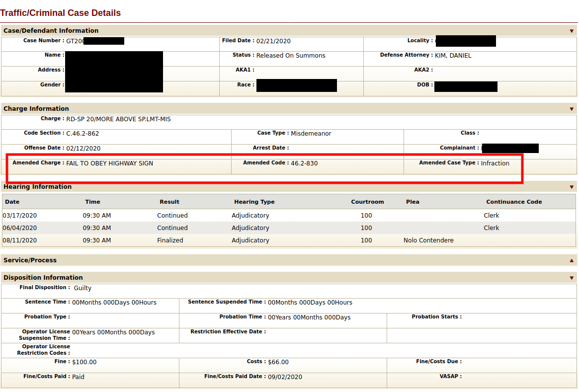Click the Finalized result cell
Screen dimensions: 579x392
170,240
